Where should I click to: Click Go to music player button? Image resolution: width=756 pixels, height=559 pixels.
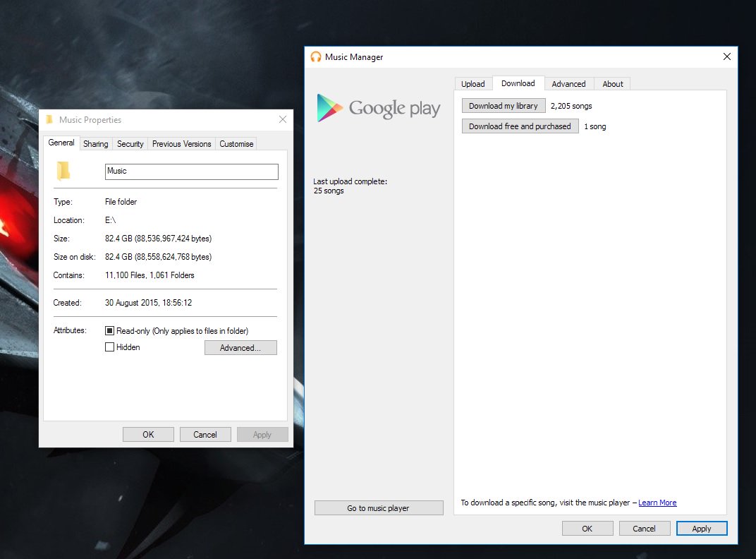click(379, 508)
